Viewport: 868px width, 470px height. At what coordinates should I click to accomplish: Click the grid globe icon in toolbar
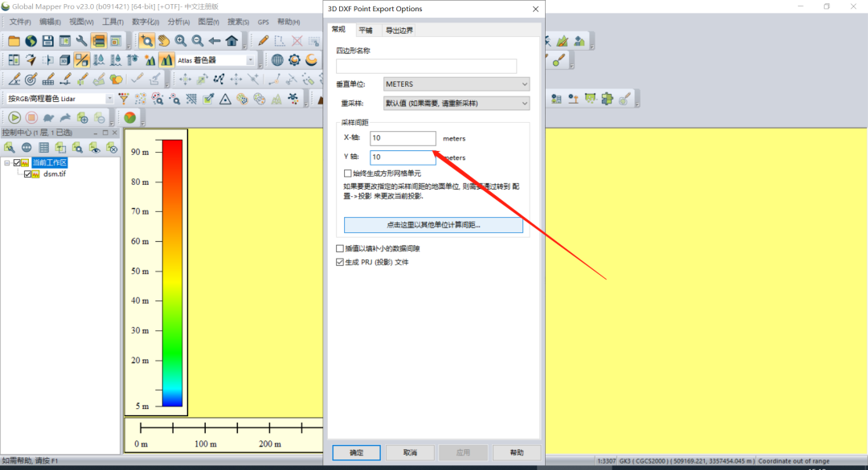pyautogui.click(x=277, y=59)
